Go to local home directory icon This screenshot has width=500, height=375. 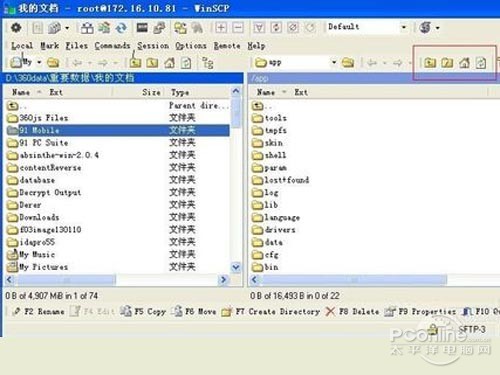coord(169,63)
